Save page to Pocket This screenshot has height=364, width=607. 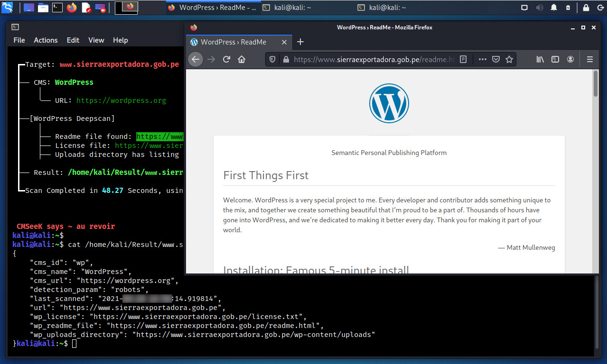(x=495, y=59)
